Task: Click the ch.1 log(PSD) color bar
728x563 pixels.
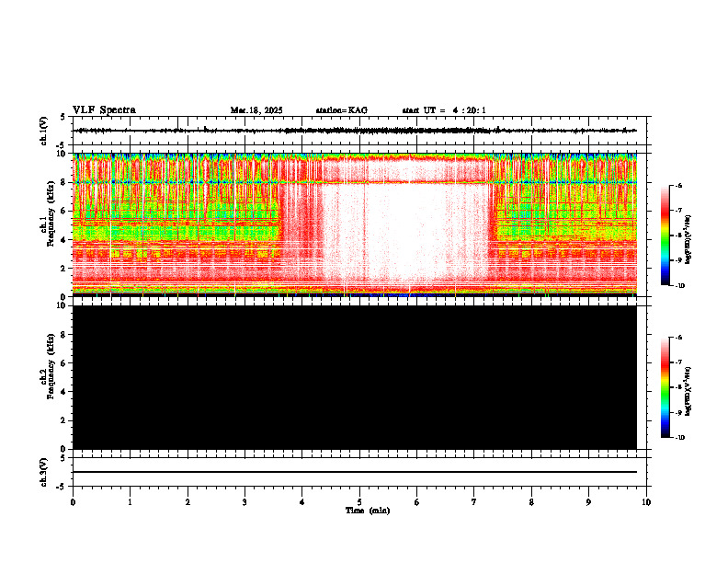Action: (x=665, y=236)
